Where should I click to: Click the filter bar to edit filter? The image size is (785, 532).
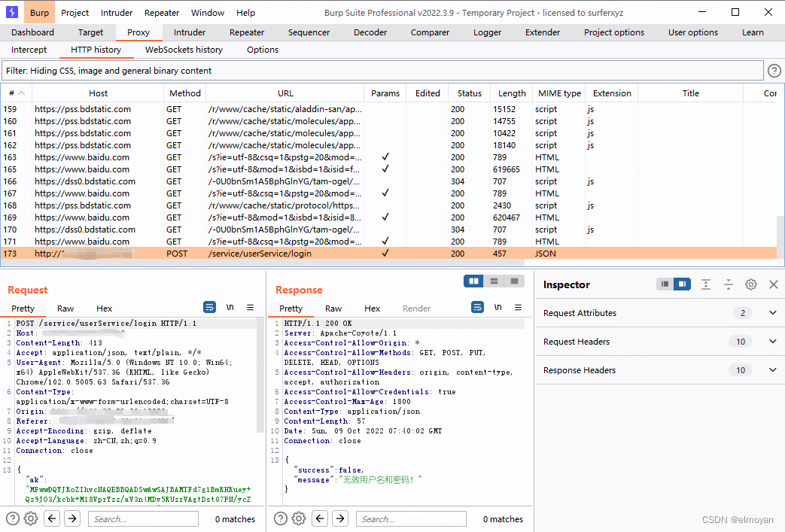click(382, 71)
